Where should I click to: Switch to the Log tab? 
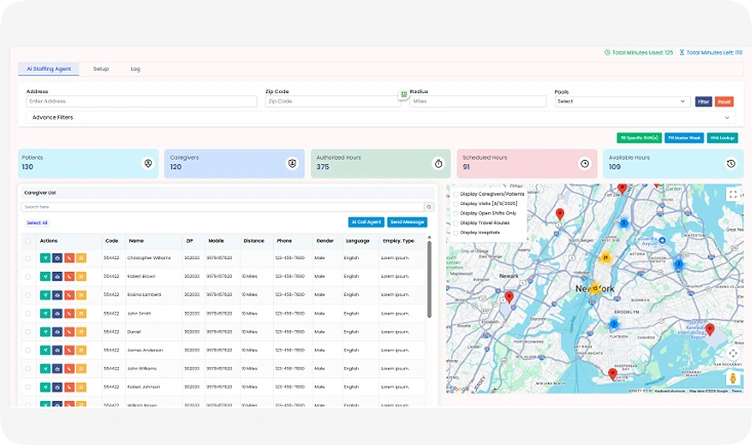[136, 69]
